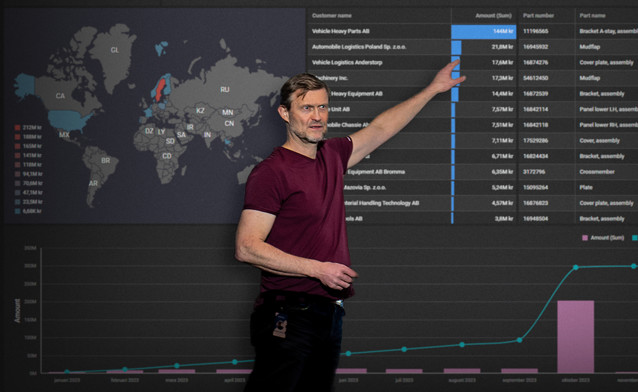Toggle the 118M kr legend entry

28,165
